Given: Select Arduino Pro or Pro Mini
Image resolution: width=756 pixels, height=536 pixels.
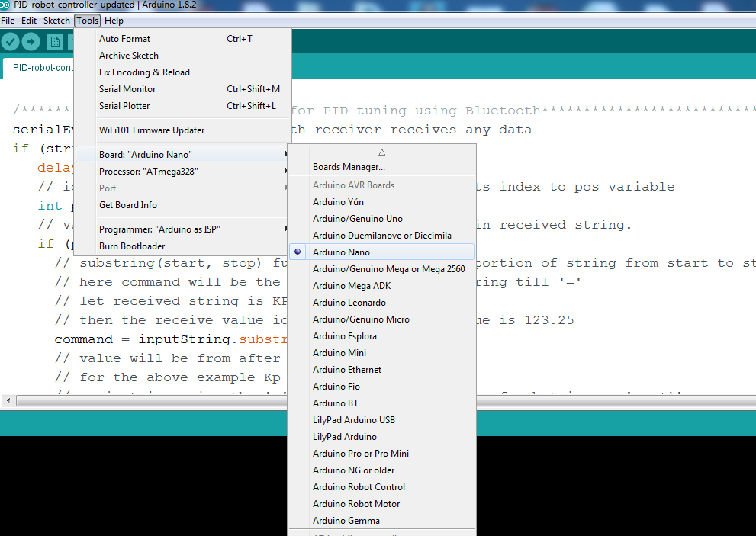Looking at the screenshot, I should click(x=382, y=454).
